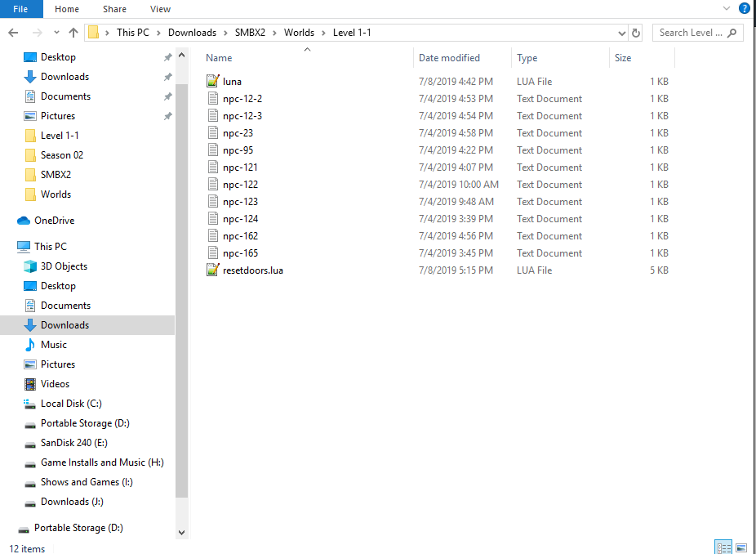Open Season 02 folder in sidebar

tap(62, 155)
